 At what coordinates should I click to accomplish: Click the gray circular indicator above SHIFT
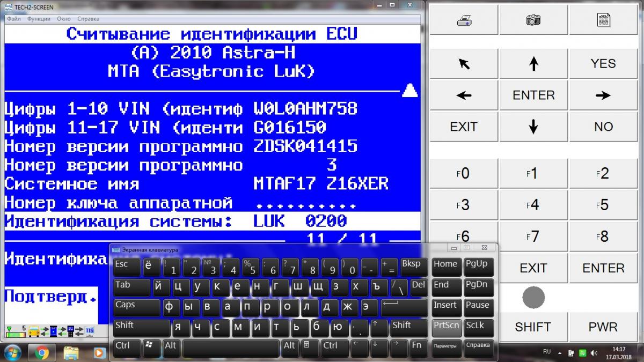[x=533, y=297]
